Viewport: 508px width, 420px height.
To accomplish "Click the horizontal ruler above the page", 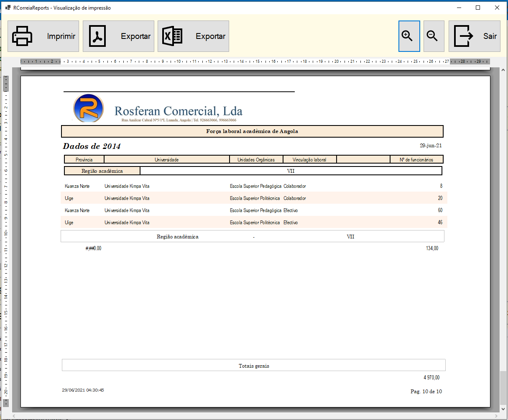I will pos(255,61).
